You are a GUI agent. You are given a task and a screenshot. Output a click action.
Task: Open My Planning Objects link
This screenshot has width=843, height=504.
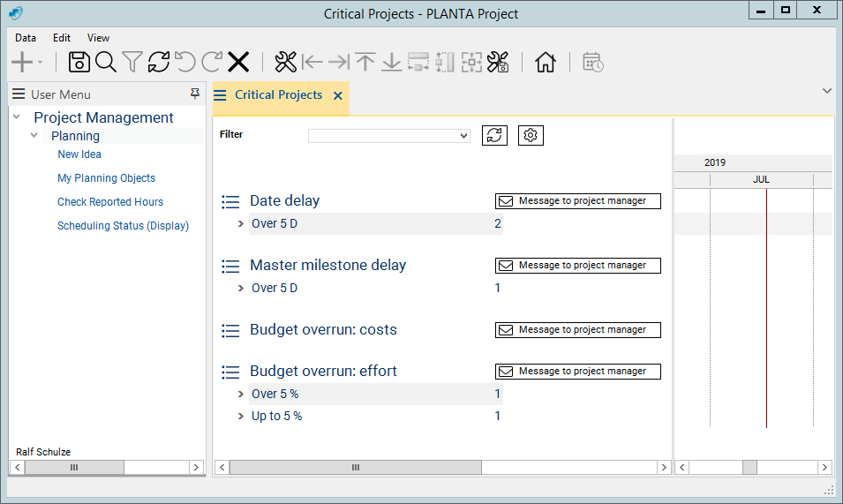point(107,177)
